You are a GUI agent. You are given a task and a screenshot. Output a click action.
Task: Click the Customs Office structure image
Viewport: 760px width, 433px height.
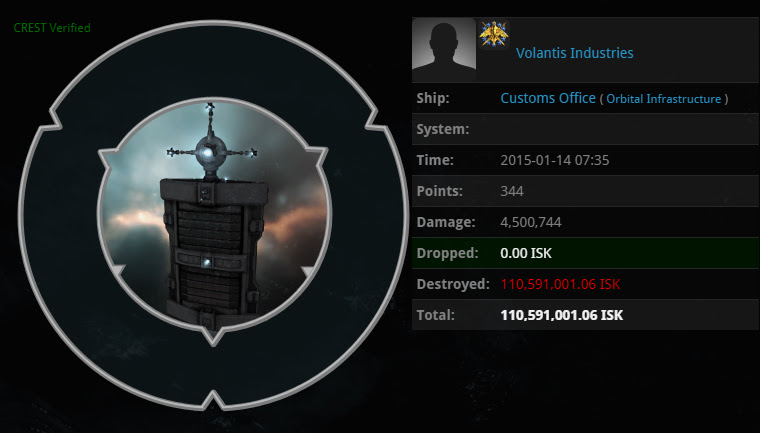(x=214, y=216)
